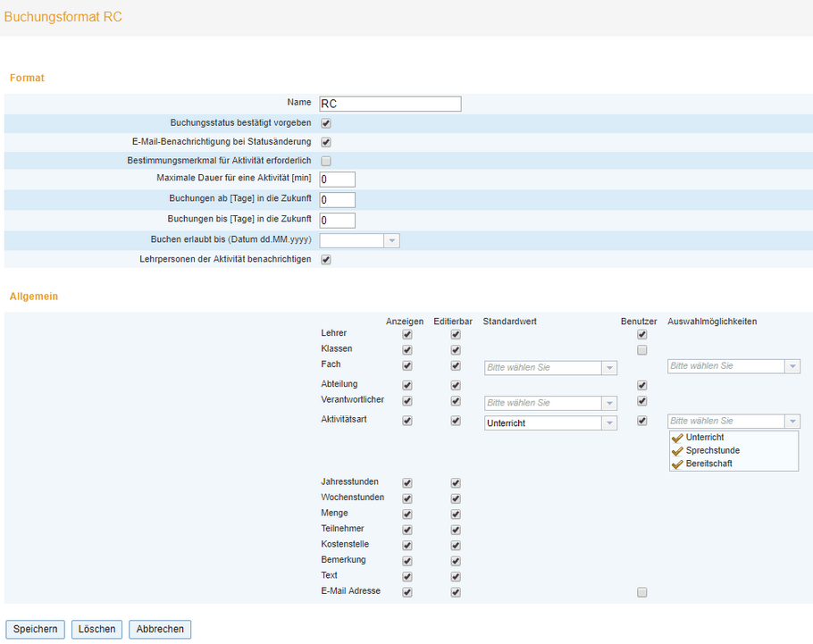813x644 pixels.
Task: Enable Bestimmungsmerkmal für Aktivität erforderlich
Action: (326, 161)
